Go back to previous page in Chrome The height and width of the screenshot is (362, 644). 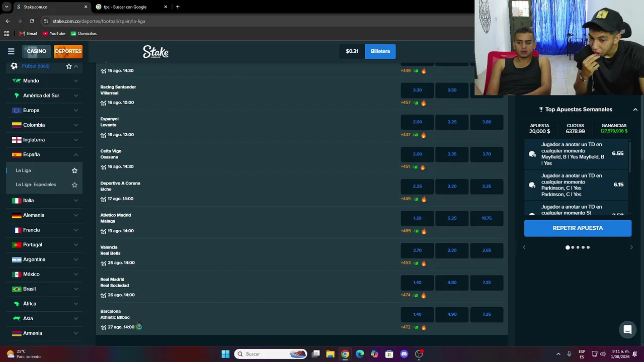pos(8,21)
